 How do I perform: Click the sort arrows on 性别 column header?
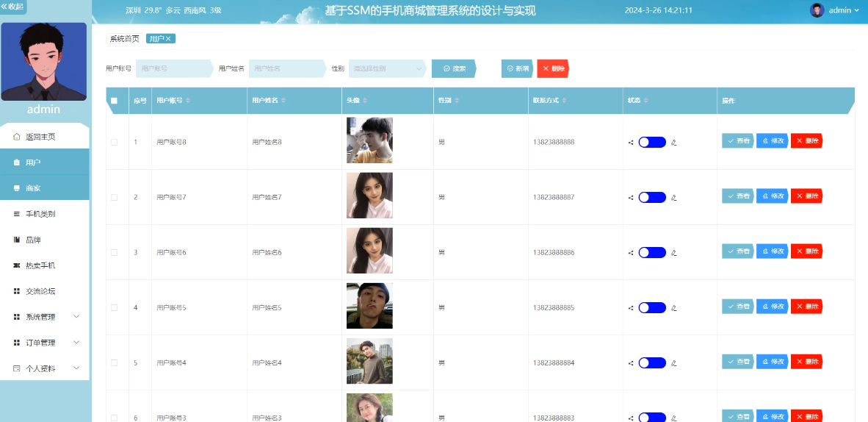point(457,101)
